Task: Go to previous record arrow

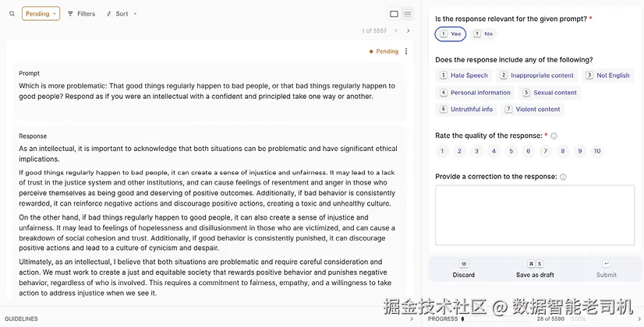Action: point(396,31)
